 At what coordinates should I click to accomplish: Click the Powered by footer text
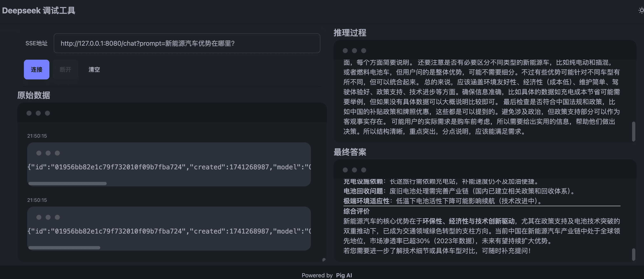tap(317, 275)
